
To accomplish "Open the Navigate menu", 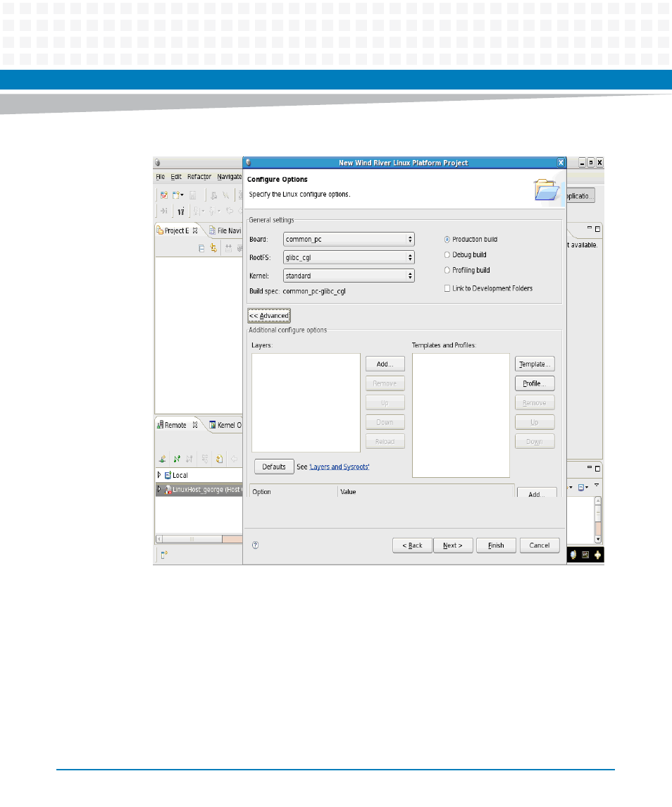I will pyautogui.click(x=230, y=176).
